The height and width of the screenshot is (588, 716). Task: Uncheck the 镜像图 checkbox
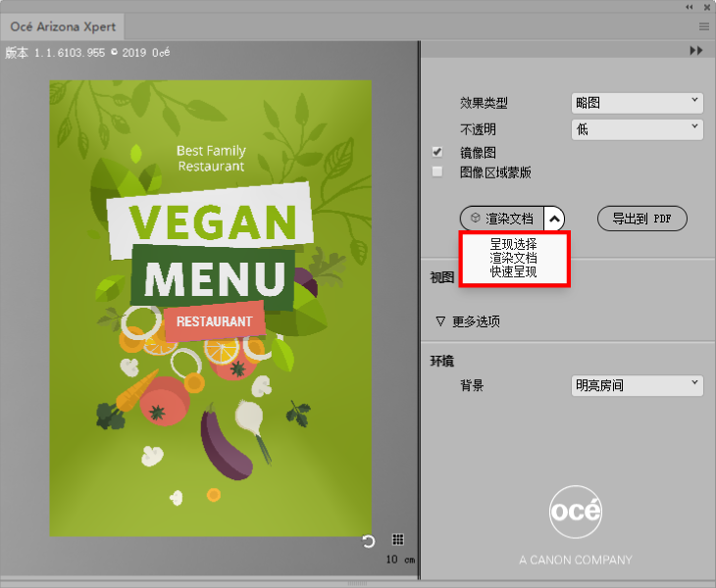(x=437, y=152)
